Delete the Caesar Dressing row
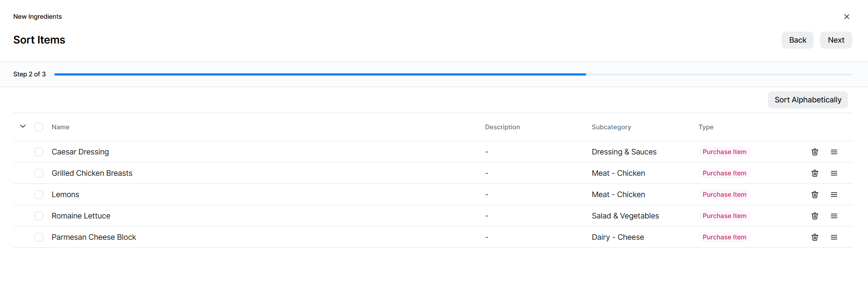Viewport: 868px width, 291px height. (x=815, y=152)
